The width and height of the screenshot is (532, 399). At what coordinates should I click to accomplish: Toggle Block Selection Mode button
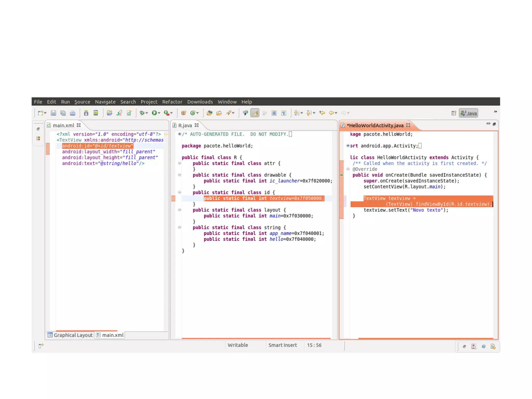(274, 113)
